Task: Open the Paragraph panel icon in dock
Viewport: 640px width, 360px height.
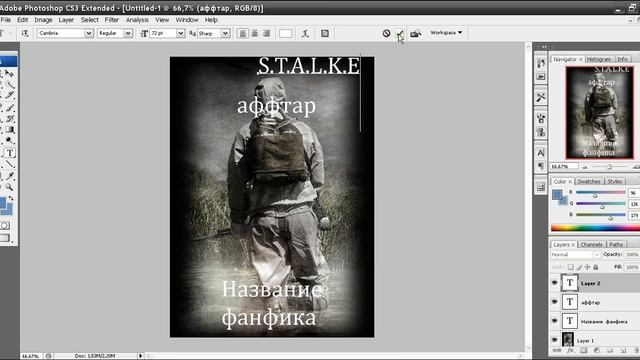Action: pyautogui.click(x=541, y=166)
